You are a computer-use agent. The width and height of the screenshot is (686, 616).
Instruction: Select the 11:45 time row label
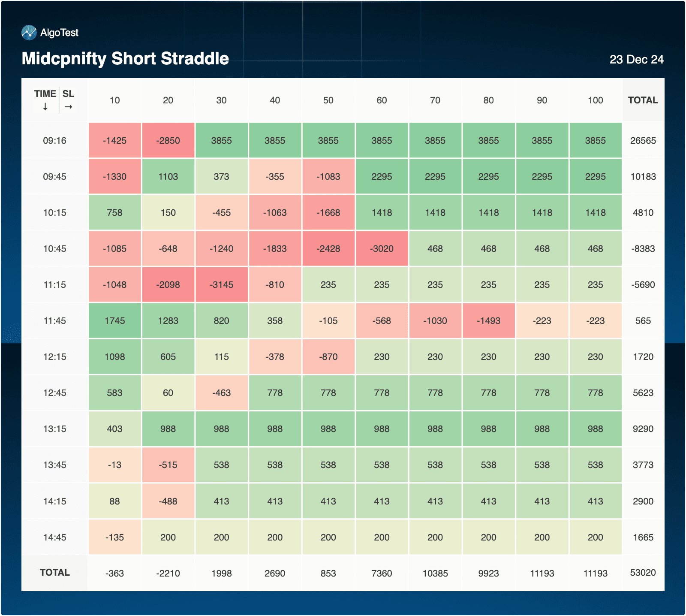tap(55, 321)
